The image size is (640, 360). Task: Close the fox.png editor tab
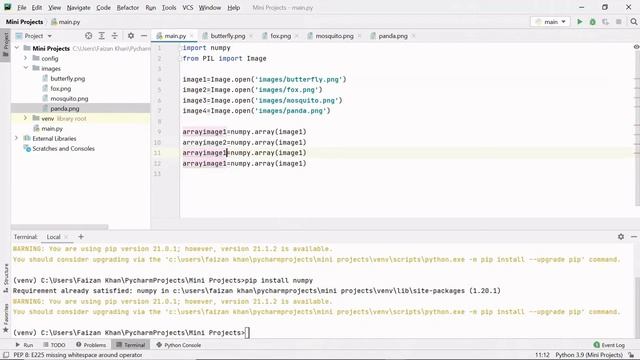(296, 36)
